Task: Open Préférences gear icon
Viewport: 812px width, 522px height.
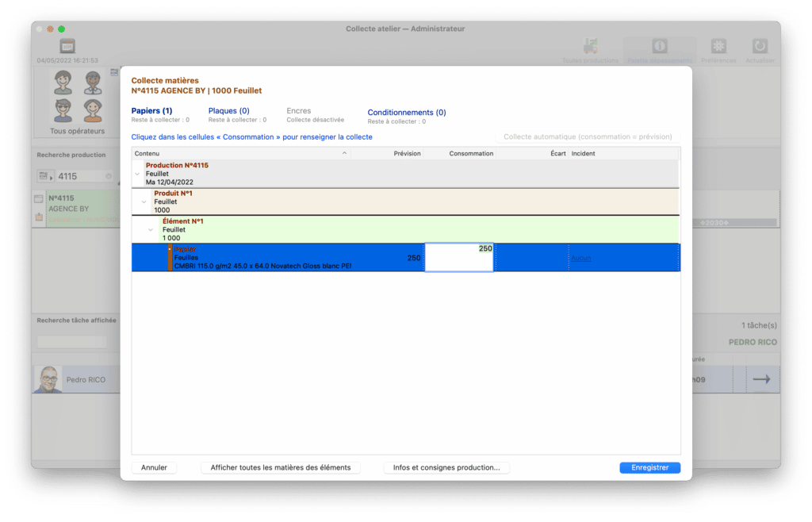Action: point(718,46)
